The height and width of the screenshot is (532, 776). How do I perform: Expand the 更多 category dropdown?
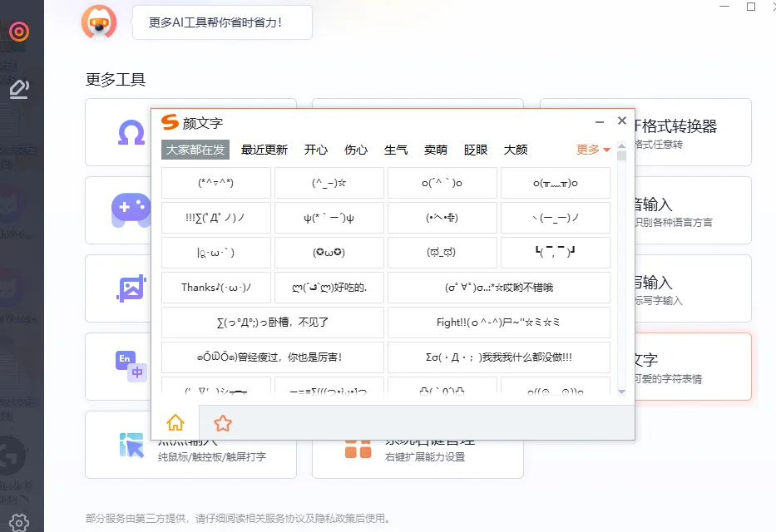[x=593, y=150]
